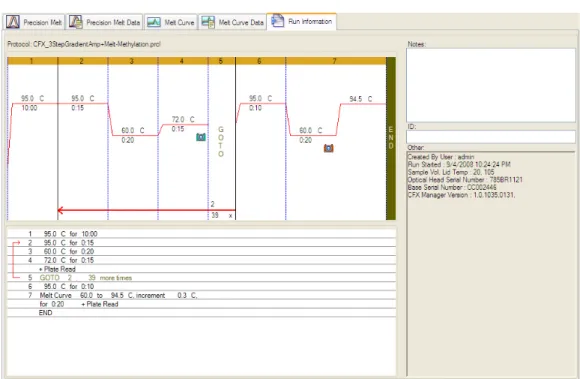
Task: Click inside the Notes text box
Action: pos(491,85)
